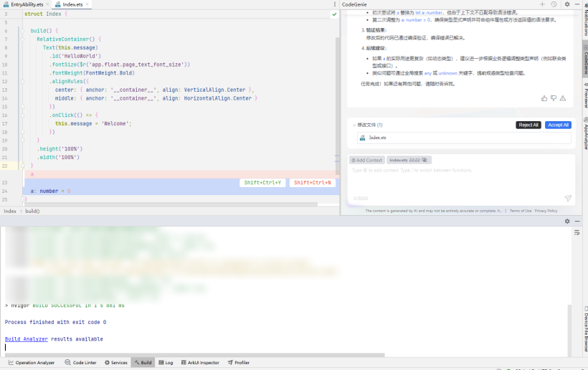
Task: Open Add Context picker
Action: pyautogui.click(x=366, y=160)
